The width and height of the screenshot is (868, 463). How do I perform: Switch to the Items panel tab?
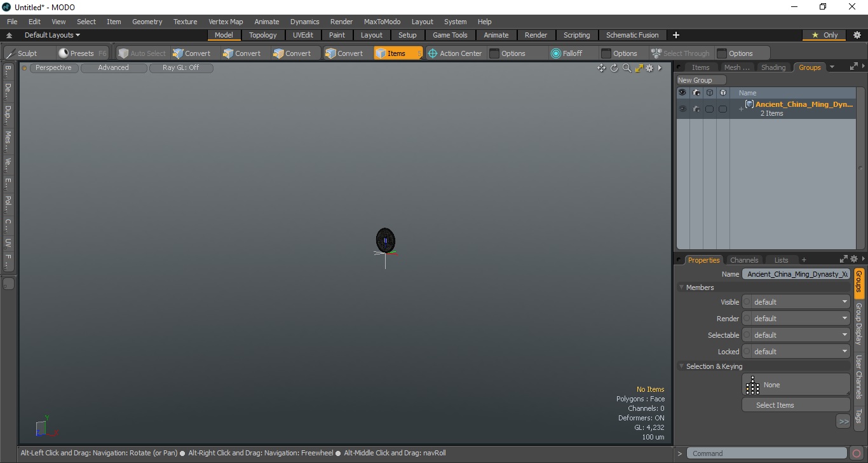[701, 67]
